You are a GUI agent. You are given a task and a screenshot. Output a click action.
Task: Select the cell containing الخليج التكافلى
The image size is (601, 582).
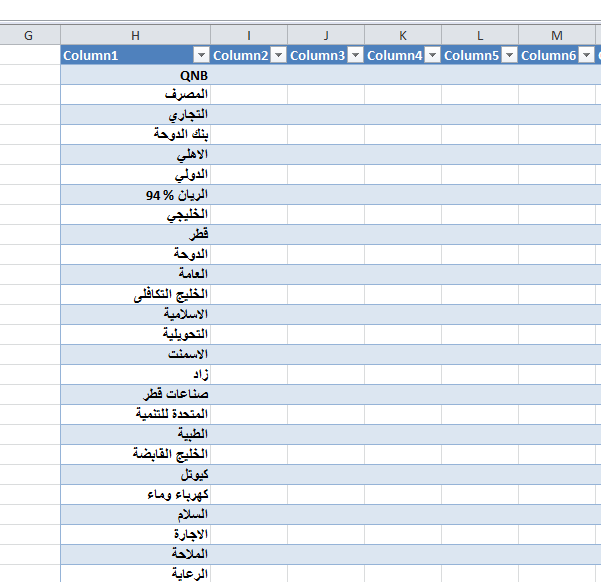click(x=135, y=294)
